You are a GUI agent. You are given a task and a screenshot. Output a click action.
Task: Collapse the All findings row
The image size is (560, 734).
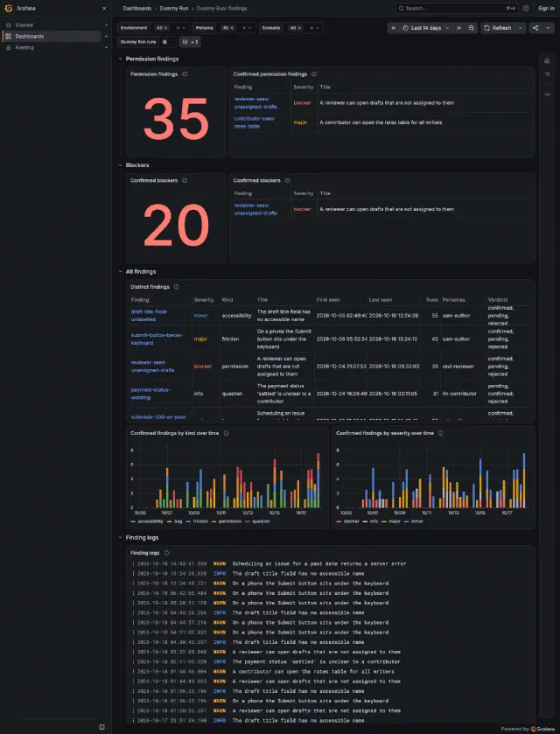[121, 271]
